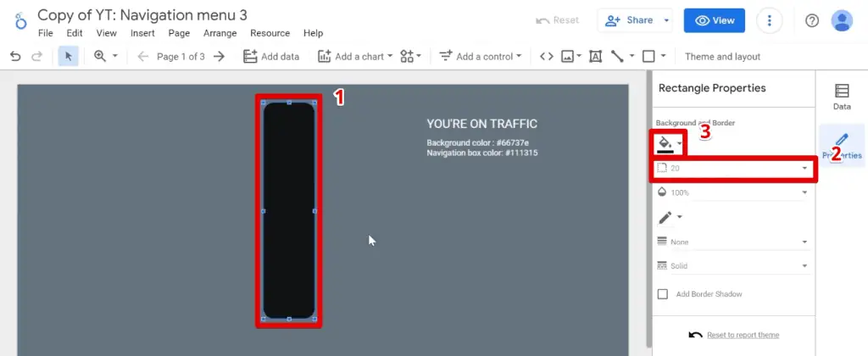The height and width of the screenshot is (356, 868).
Task: Click the Reset button
Action: coord(558,20)
